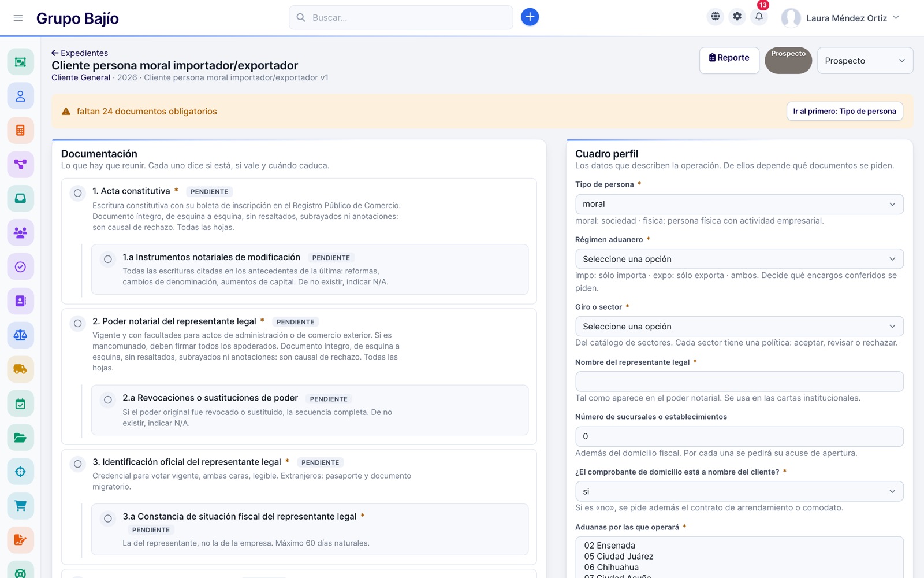924x578 pixels.
Task: Go back to Expedientes
Action: [x=80, y=53]
